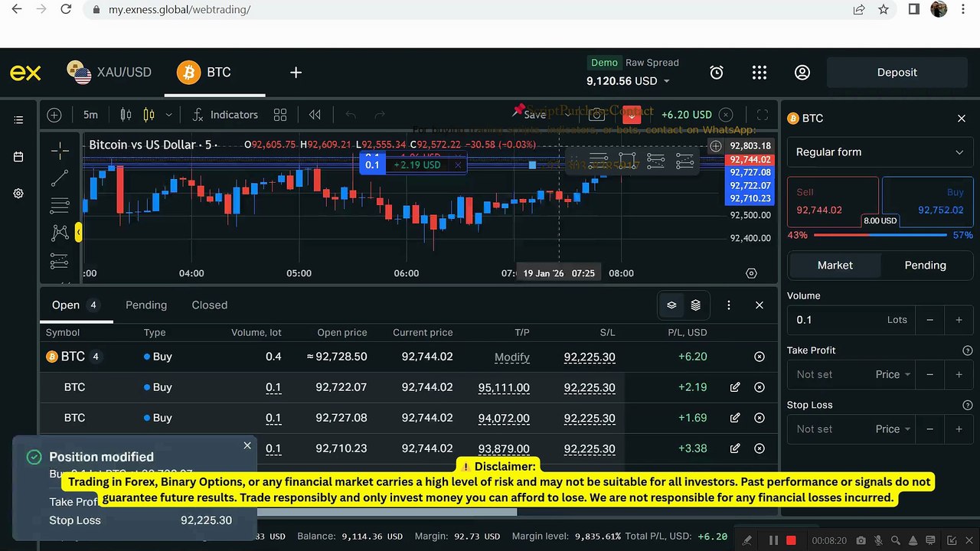The image size is (980, 551).
Task: Close the BTC position with P/L +3.38
Action: click(x=759, y=448)
